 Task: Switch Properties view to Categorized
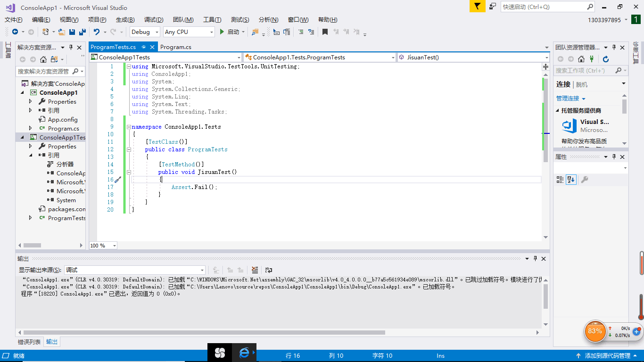coord(560,180)
